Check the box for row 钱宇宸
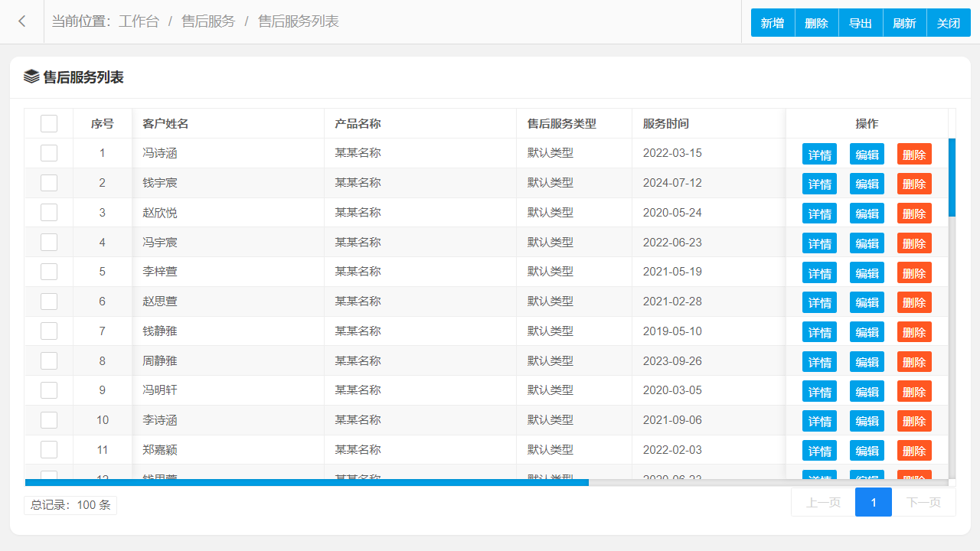Viewport: 980px width, 551px height. point(49,183)
